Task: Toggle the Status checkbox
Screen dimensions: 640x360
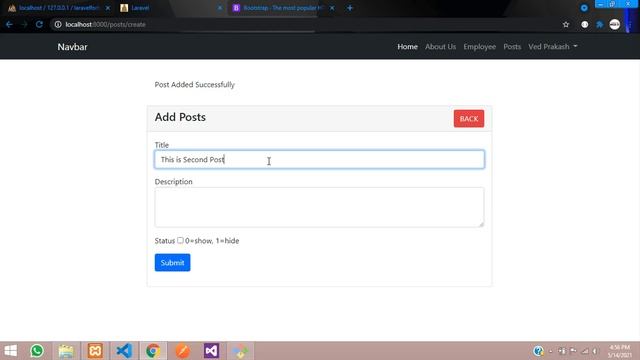Action: pos(180,240)
